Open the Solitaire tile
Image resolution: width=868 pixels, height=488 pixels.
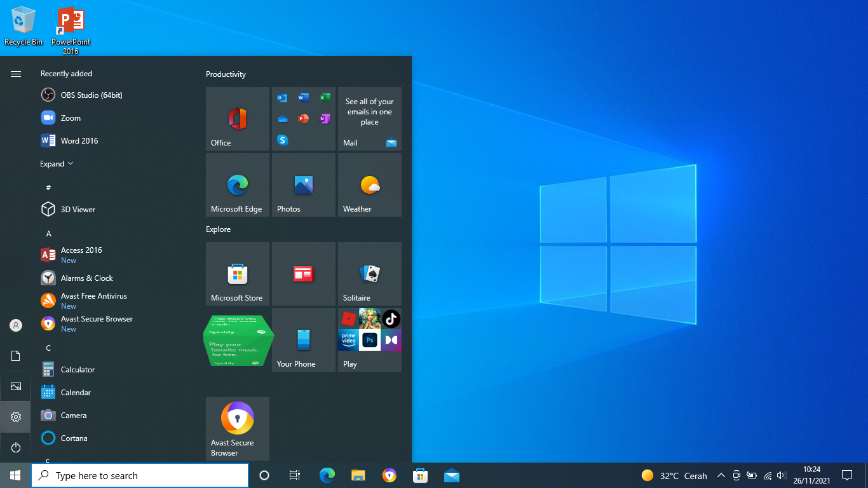pos(370,274)
